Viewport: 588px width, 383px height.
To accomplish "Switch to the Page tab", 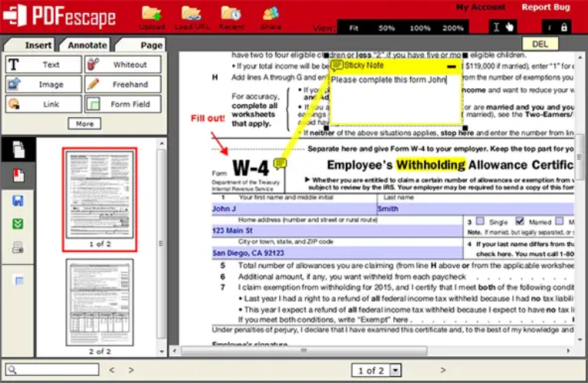I will tap(151, 45).
